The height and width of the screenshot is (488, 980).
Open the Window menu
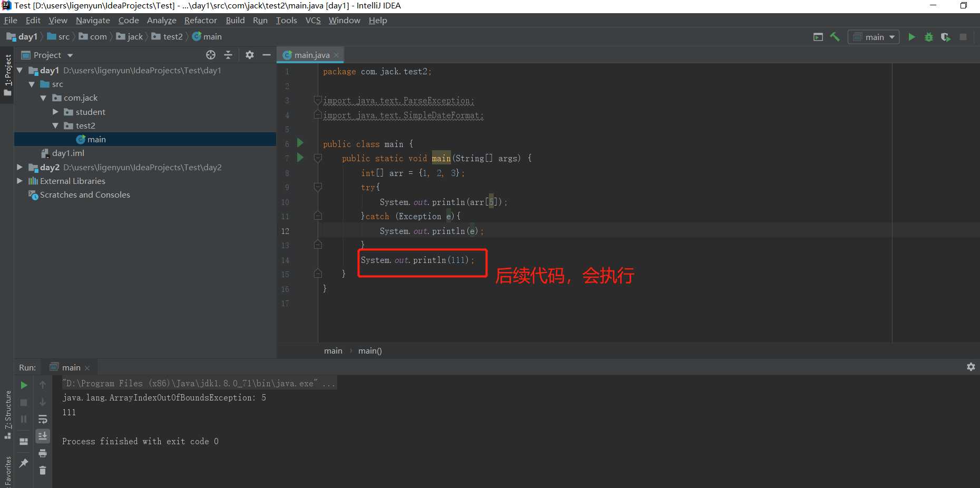click(x=344, y=20)
